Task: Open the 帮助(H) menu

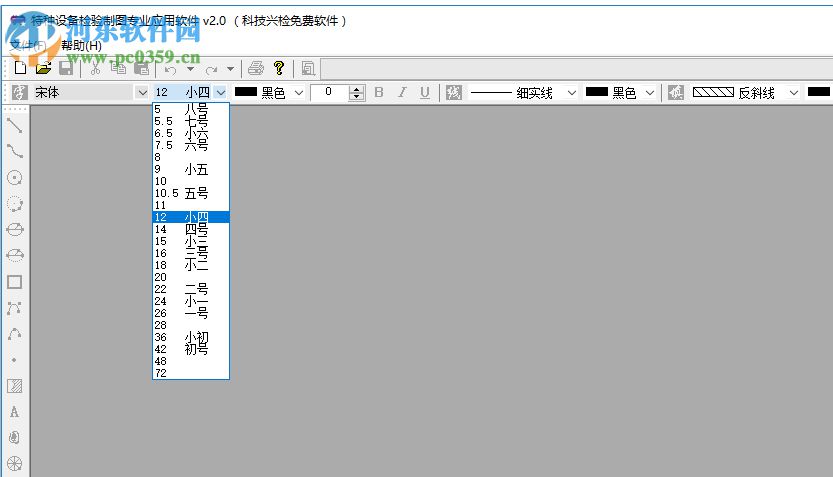Action: 81,45
